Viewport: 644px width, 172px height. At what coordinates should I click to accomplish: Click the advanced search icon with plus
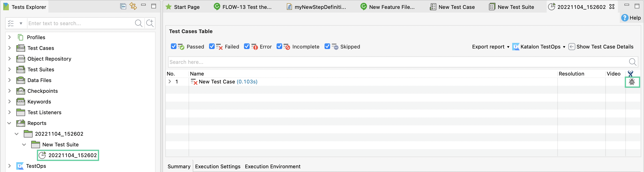point(150,23)
